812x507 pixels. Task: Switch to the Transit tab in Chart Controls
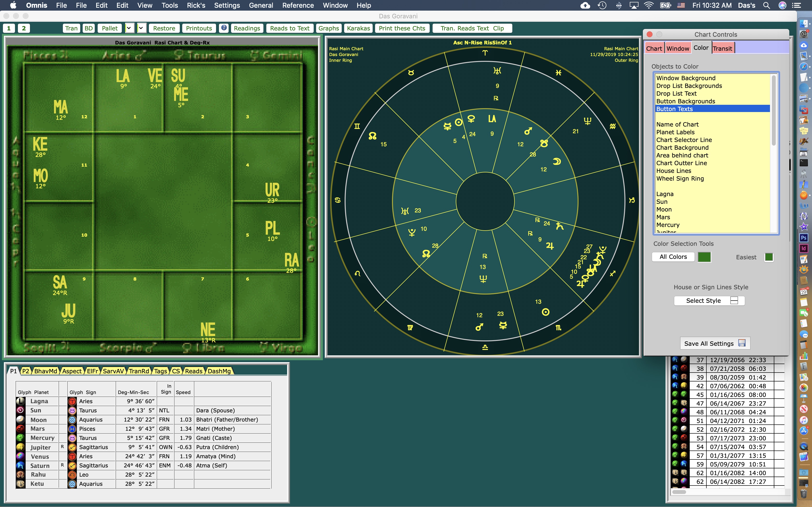[x=722, y=48]
